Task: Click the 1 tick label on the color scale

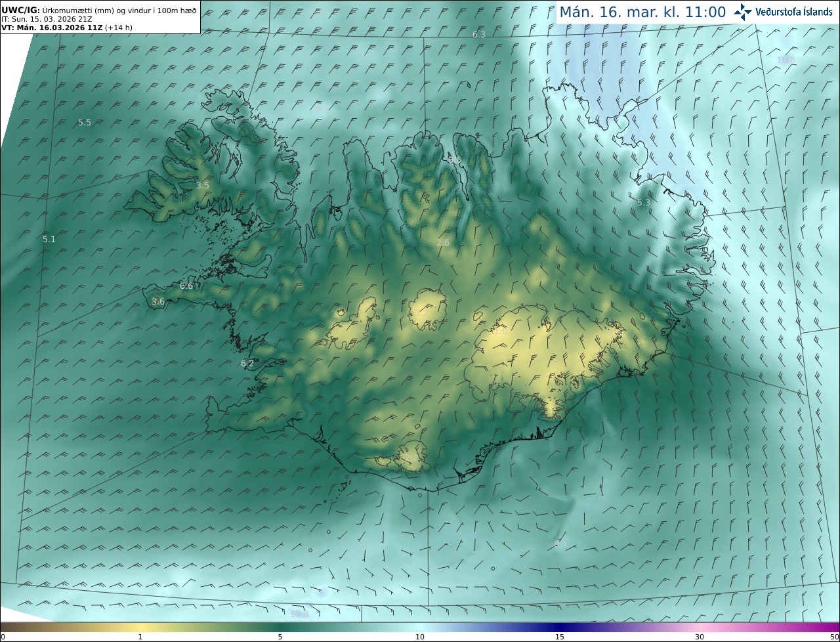Action: point(140,637)
